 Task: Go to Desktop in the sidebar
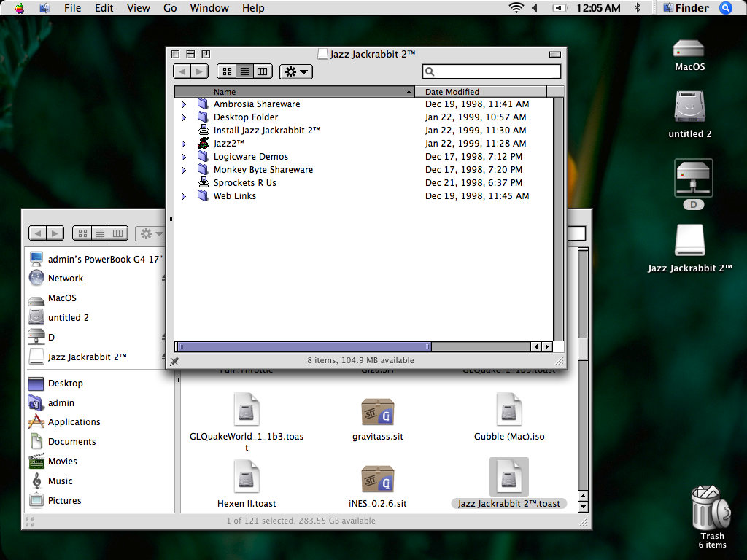[55, 384]
